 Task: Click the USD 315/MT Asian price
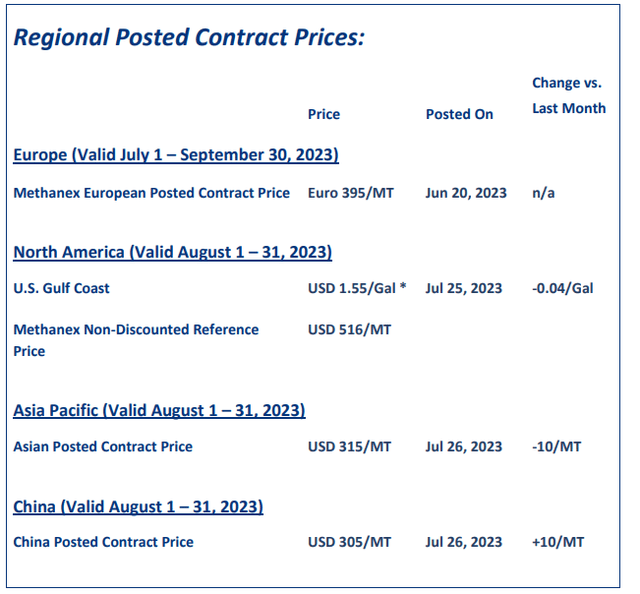coord(349,447)
